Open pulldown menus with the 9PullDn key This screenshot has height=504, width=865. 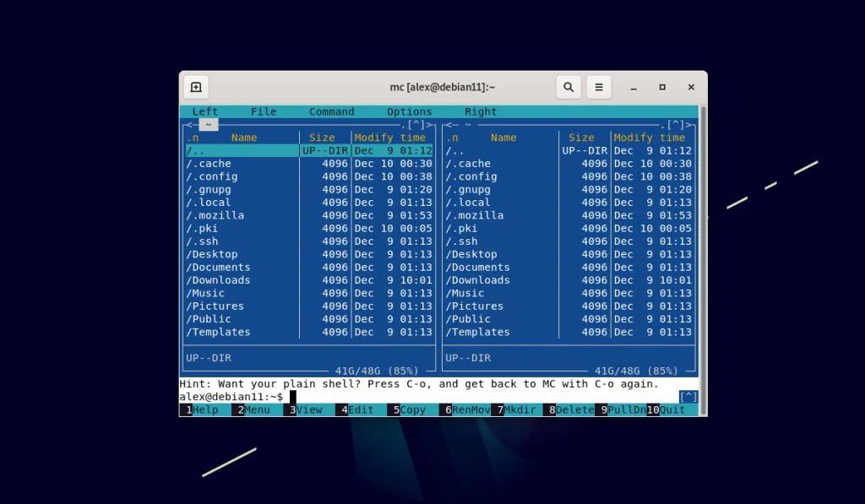click(x=619, y=409)
